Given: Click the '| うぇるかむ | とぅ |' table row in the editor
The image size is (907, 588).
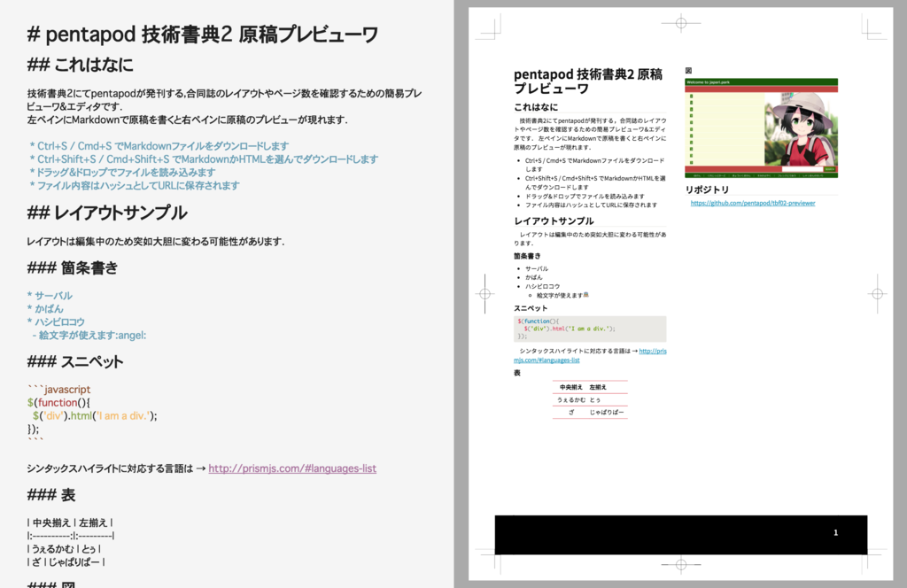Looking at the screenshot, I should (64, 549).
